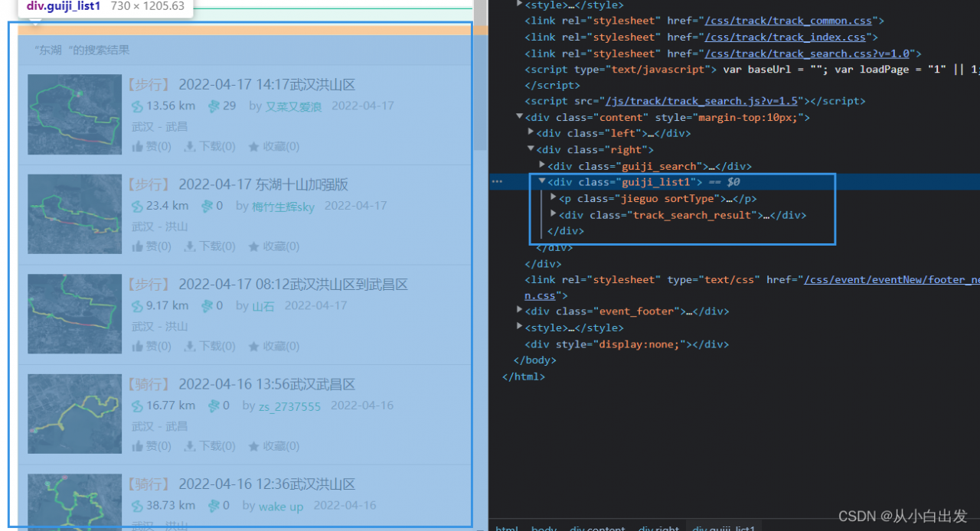Screen dimensions: 980x531
Task: Open the /css/track/track_index.css link
Action: [x=785, y=37]
